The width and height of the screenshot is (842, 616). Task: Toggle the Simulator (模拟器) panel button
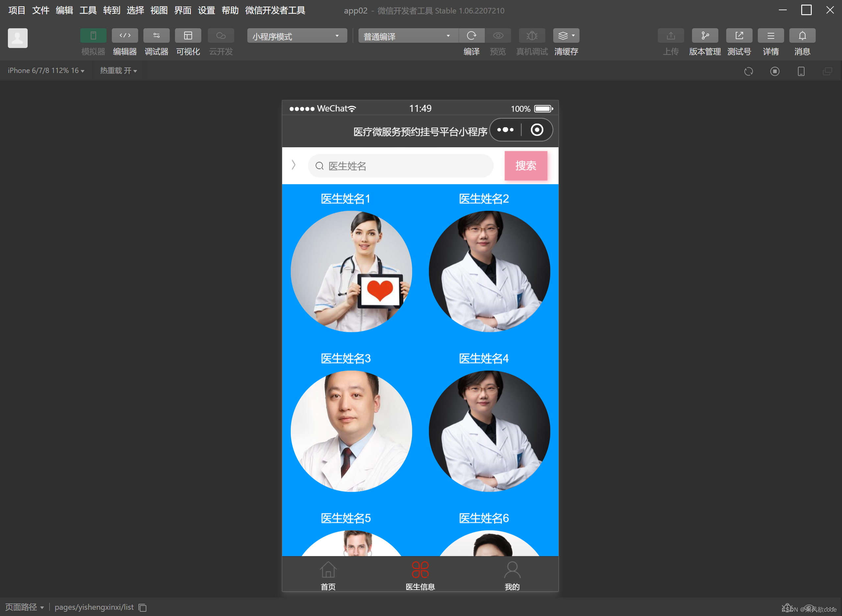[x=93, y=36]
